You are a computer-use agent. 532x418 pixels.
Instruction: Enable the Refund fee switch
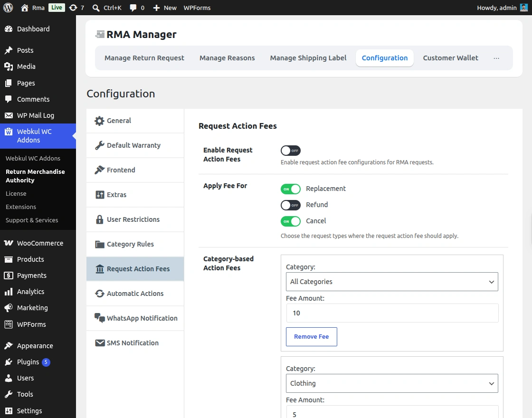click(290, 205)
